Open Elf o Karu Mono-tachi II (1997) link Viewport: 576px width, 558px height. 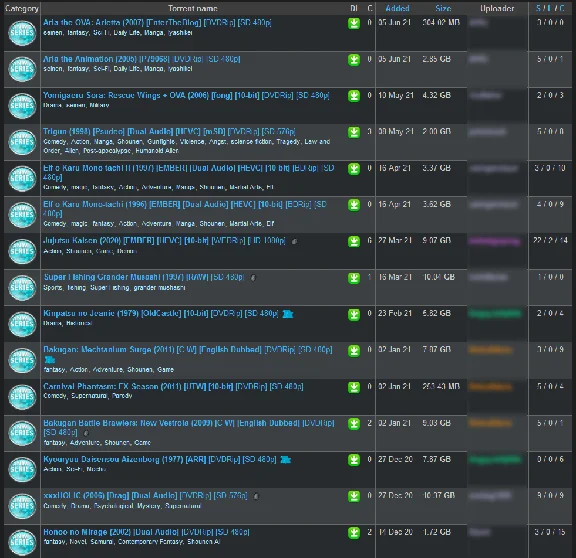[188, 172]
